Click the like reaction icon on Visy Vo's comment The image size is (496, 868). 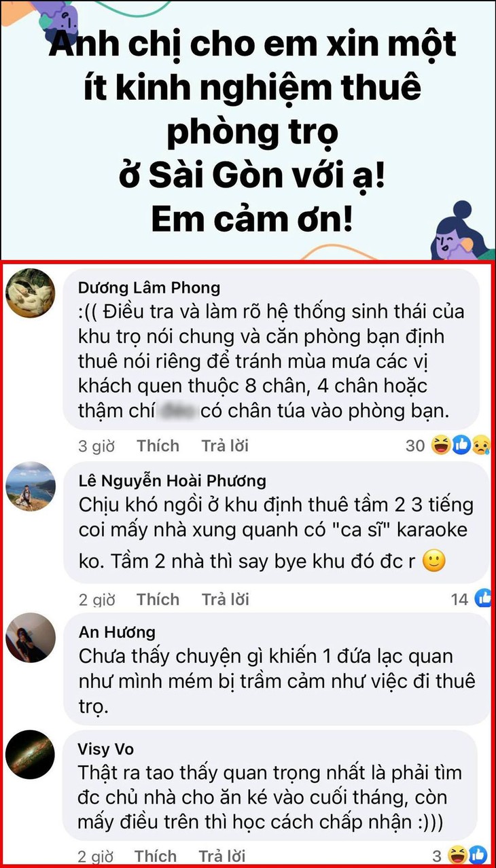tap(478, 855)
